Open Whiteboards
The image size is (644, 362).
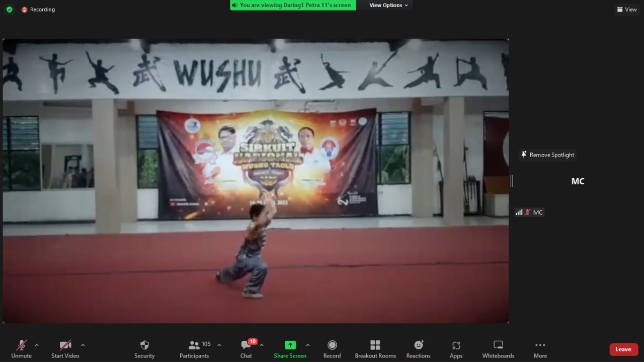[498, 349]
